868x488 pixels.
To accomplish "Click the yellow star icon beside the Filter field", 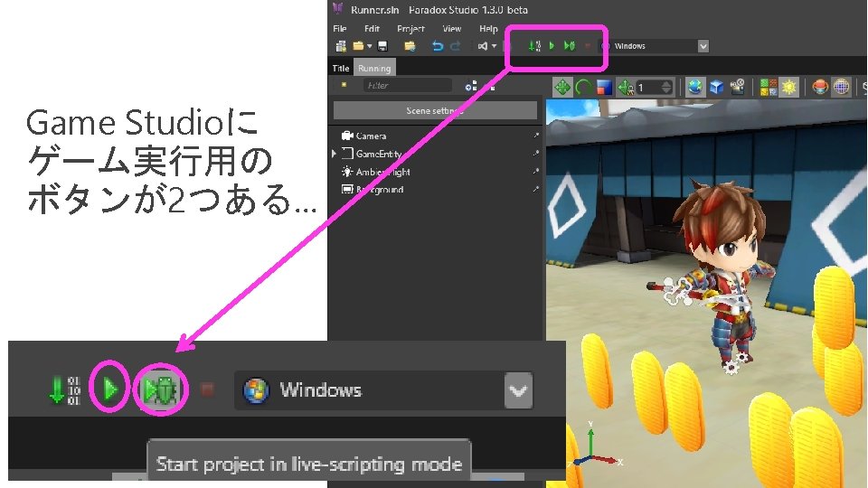I will tap(344, 85).
